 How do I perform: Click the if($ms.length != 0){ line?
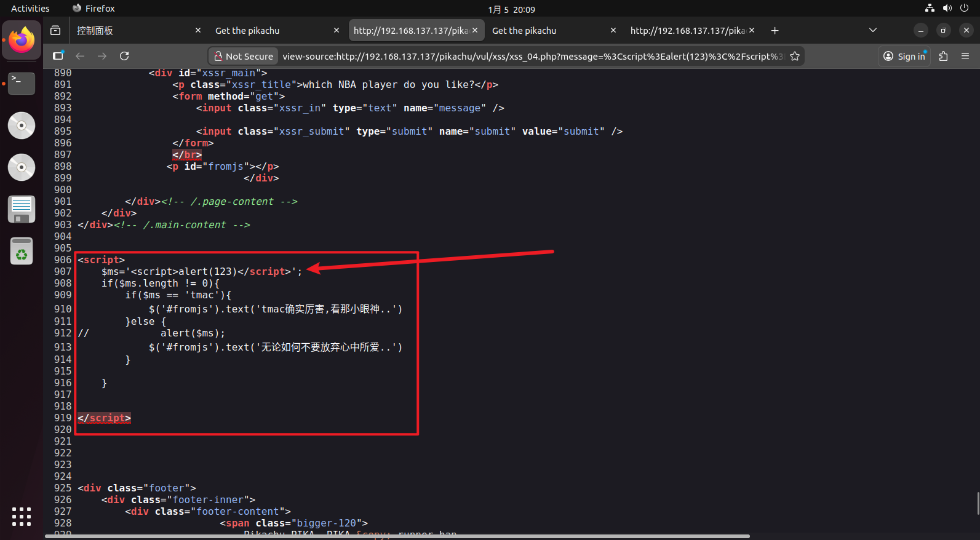point(161,283)
